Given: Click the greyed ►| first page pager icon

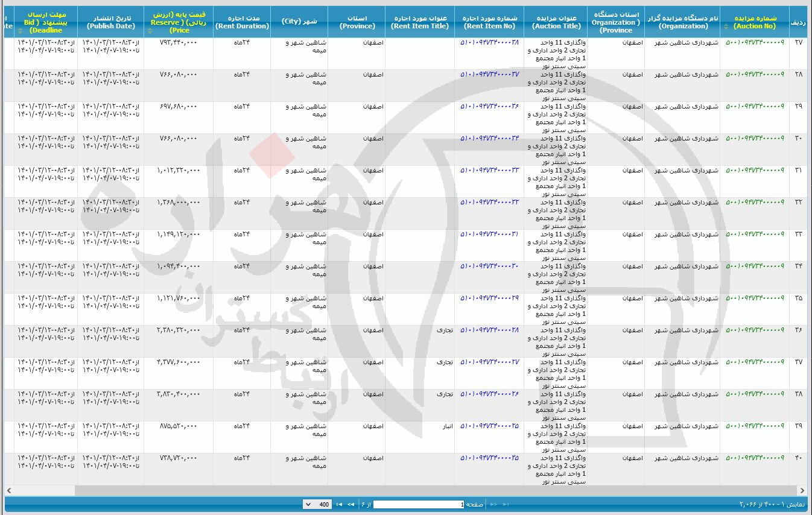Looking at the screenshot, I should click(506, 504).
